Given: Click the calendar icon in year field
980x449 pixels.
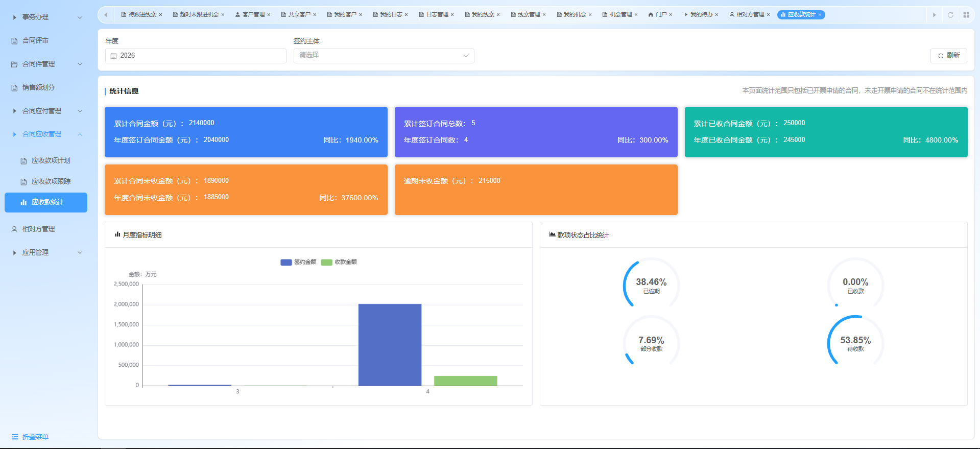Looking at the screenshot, I should tap(113, 56).
